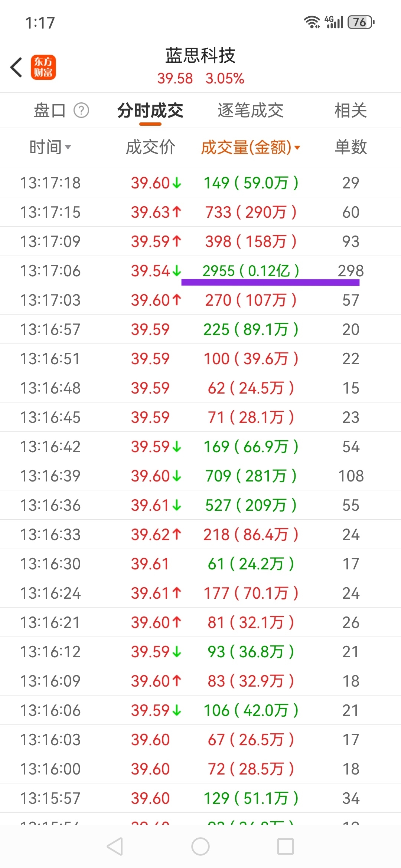The width and height of the screenshot is (401, 868).
Task: Select the 分时成交 tab
Action: pyautogui.click(x=150, y=110)
